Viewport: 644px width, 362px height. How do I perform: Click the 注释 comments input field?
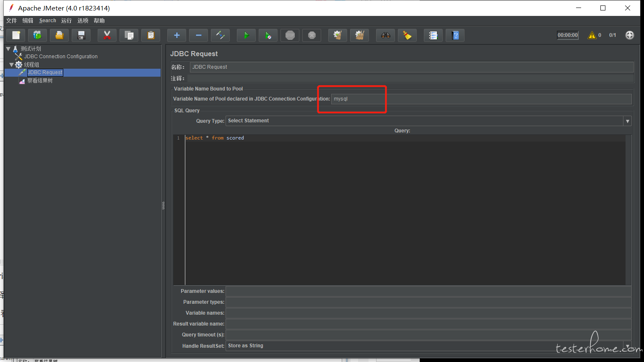pos(410,78)
